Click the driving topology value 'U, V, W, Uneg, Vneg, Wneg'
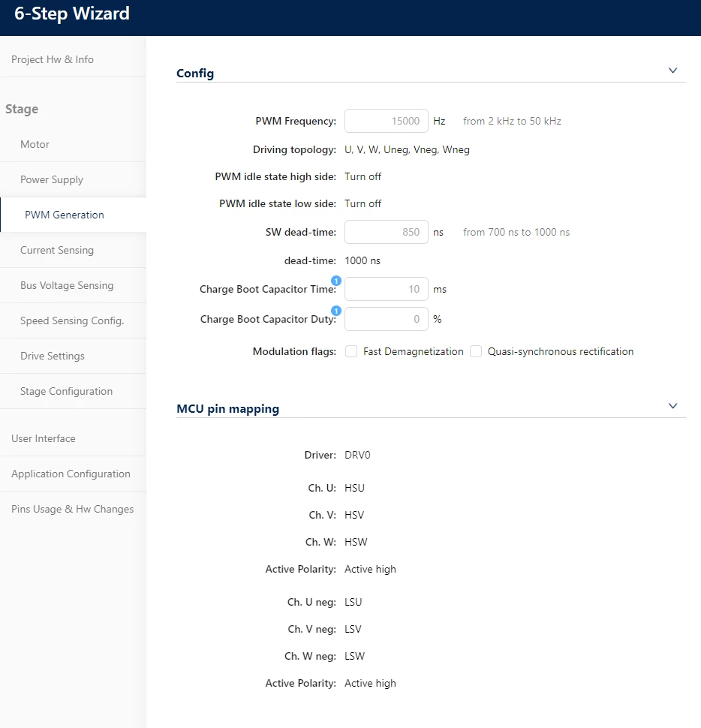 click(407, 150)
